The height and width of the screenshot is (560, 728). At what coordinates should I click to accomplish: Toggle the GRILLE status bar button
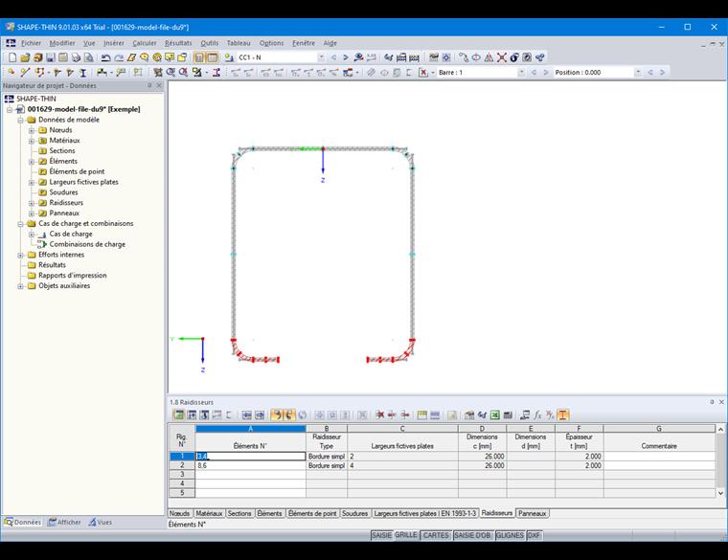406,535
